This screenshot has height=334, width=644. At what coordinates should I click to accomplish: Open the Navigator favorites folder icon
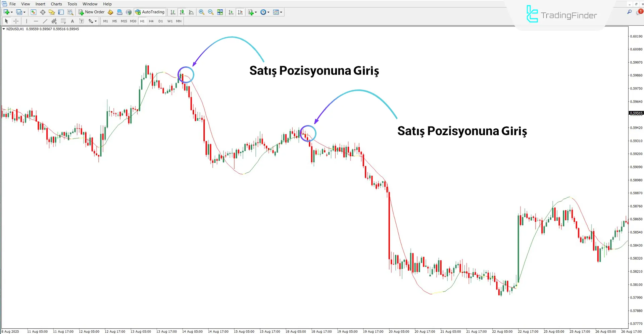[52, 12]
